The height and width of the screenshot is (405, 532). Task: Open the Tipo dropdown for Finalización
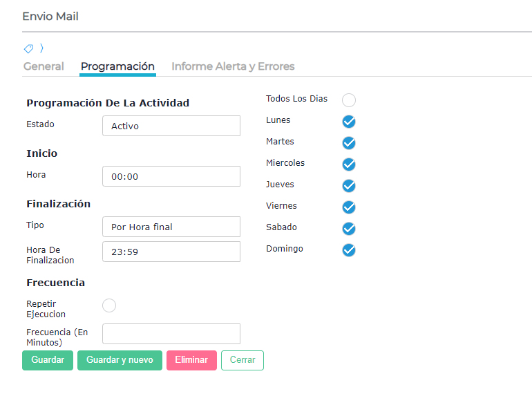tap(171, 227)
